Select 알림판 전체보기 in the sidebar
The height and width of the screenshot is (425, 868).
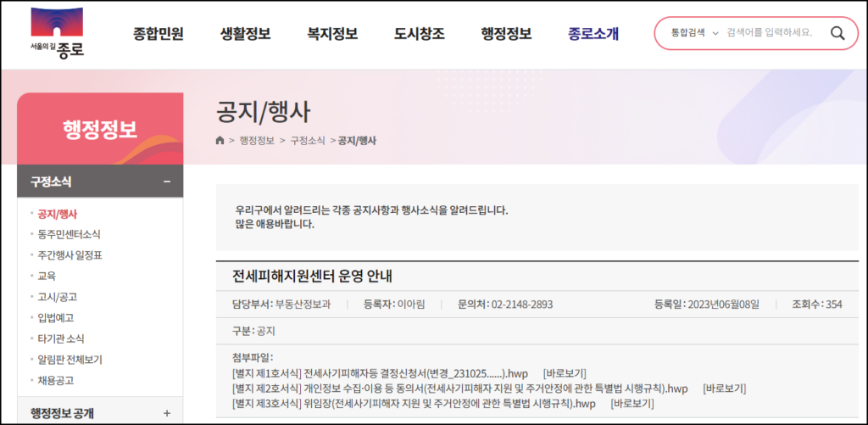tap(70, 360)
